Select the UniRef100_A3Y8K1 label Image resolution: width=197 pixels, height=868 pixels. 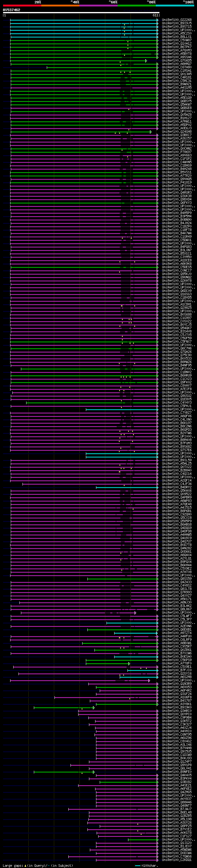[176, 704]
